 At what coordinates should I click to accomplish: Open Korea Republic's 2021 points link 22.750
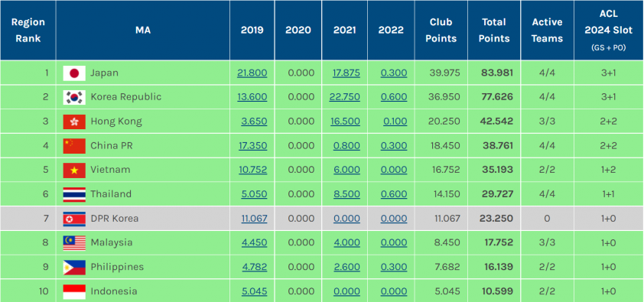point(345,97)
